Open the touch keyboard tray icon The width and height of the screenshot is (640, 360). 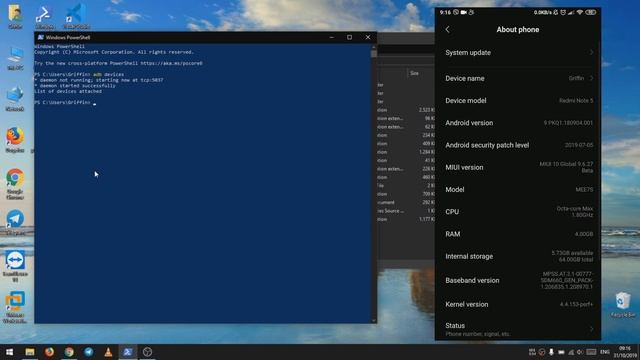pos(591,352)
